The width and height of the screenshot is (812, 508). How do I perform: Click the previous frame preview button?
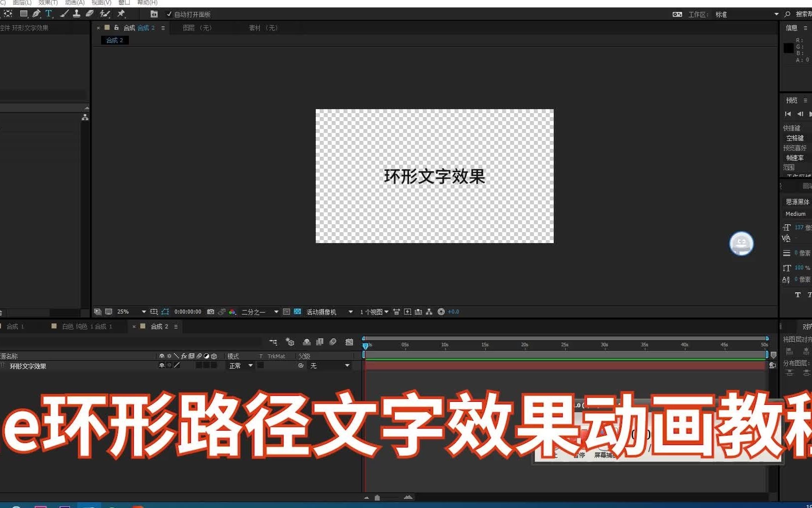point(800,114)
